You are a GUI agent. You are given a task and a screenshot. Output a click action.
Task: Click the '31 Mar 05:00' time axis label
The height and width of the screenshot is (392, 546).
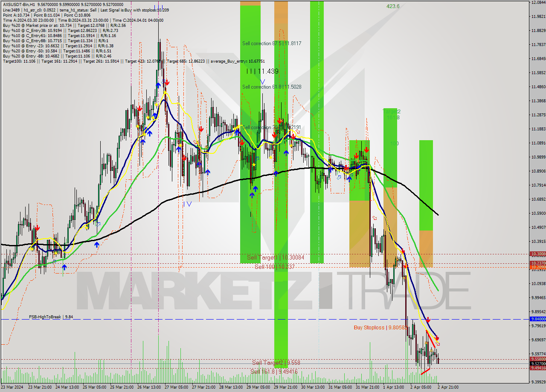pyautogui.click(x=341, y=387)
